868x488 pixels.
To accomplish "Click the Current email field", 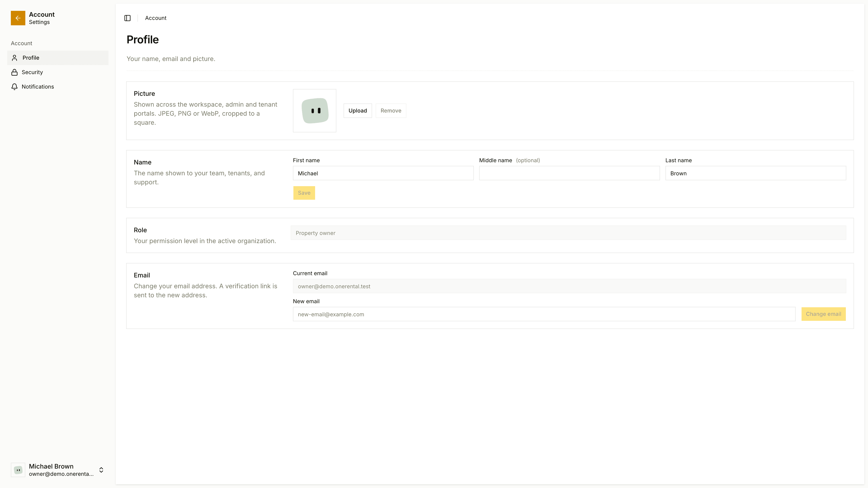I will [x=569, y=286].
